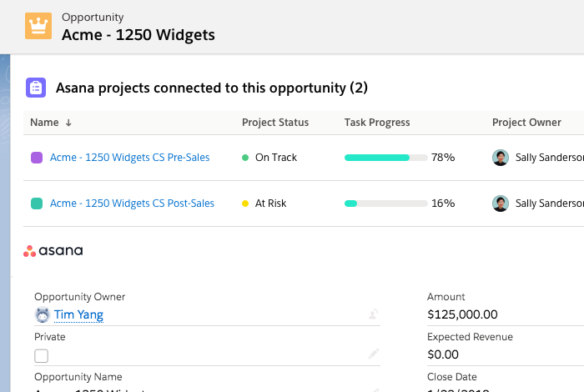Click the 78% task progress bar
The height and width of the screenshot is (392, 584).
point(385,158)
